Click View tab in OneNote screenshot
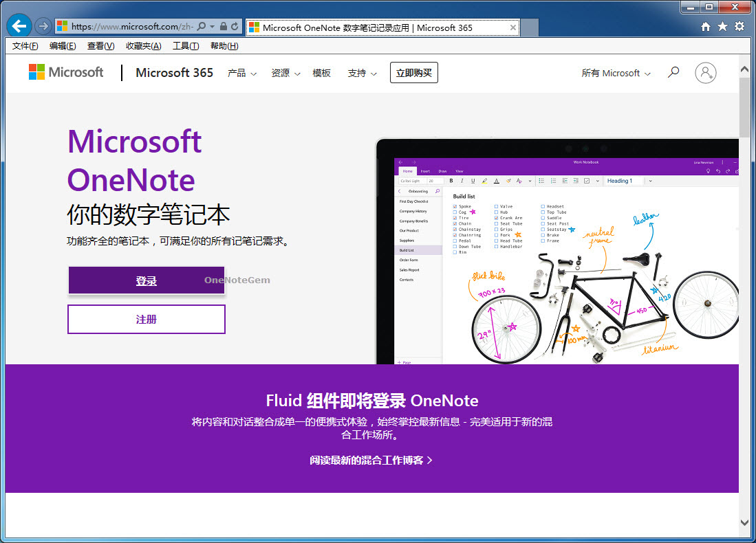Image resolution: width=756 pixels, height=543 pixels. [460, 171]
